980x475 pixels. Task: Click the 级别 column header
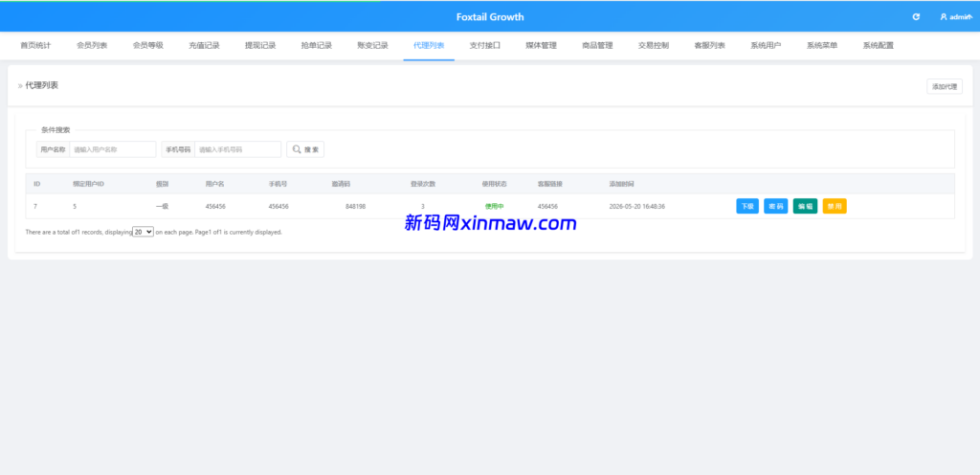[162, 184]
